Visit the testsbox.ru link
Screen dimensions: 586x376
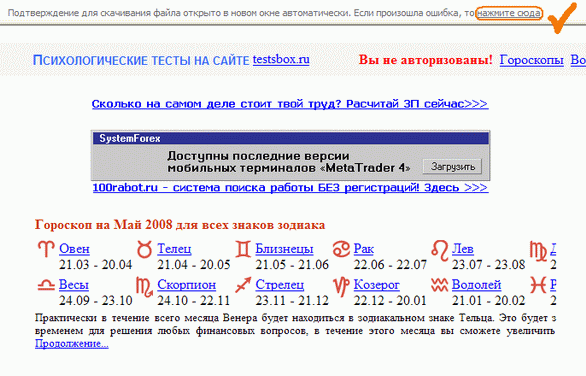pos(281,60)
